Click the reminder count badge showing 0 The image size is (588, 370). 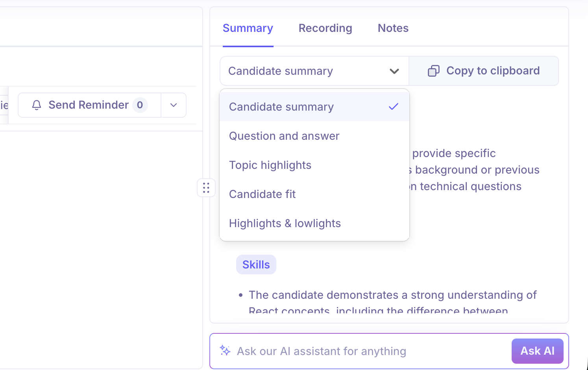pos(140,105)
